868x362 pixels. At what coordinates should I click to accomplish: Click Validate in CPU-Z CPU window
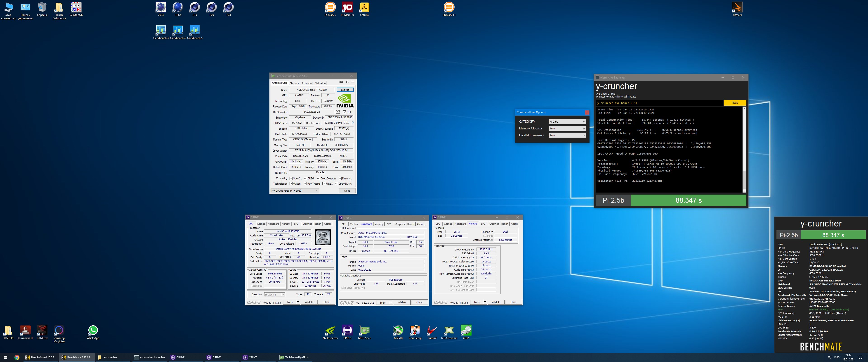(309, 302)
